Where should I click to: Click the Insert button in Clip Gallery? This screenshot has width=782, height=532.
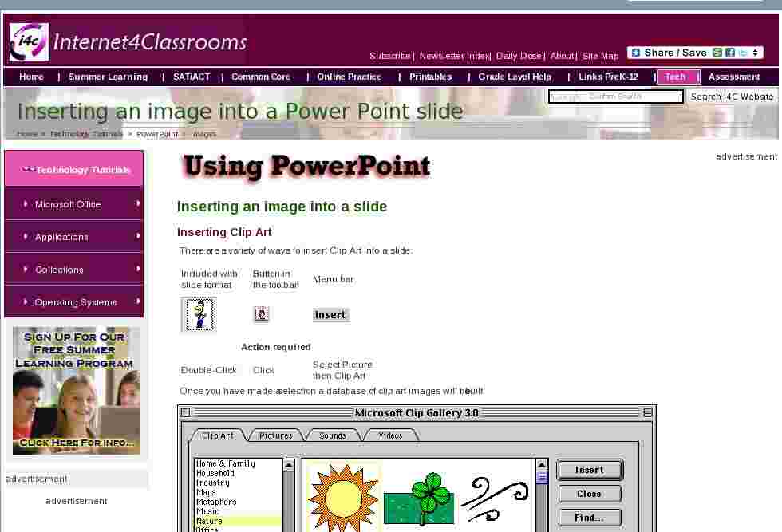(590, 470)
